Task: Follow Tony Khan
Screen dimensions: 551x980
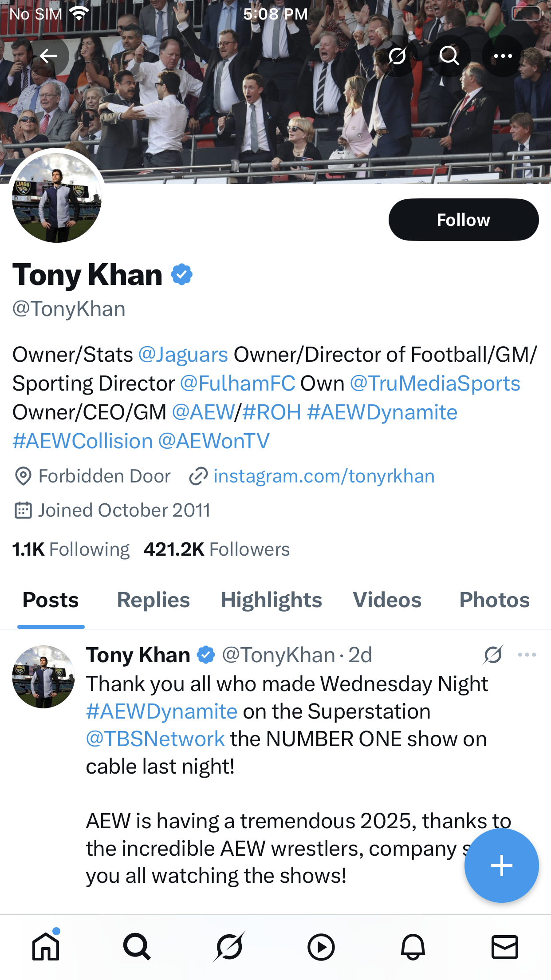Action: 463,220
